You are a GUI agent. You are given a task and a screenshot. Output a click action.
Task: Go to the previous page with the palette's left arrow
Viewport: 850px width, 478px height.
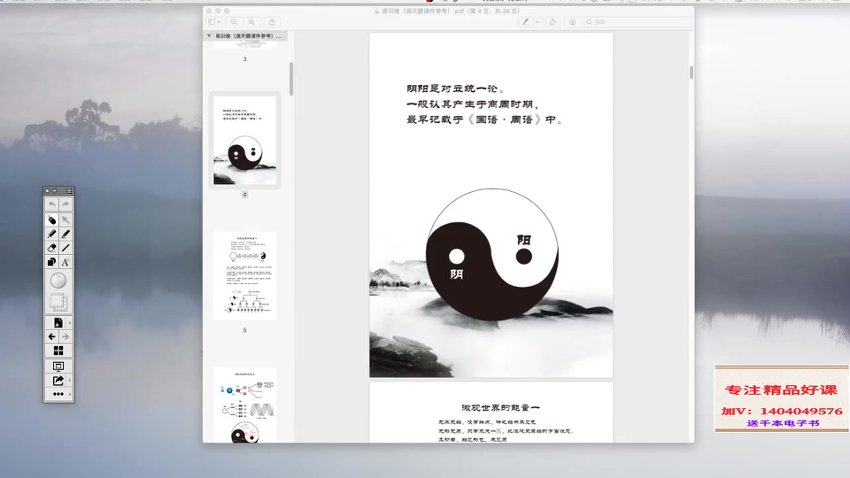tap(52, 337)
